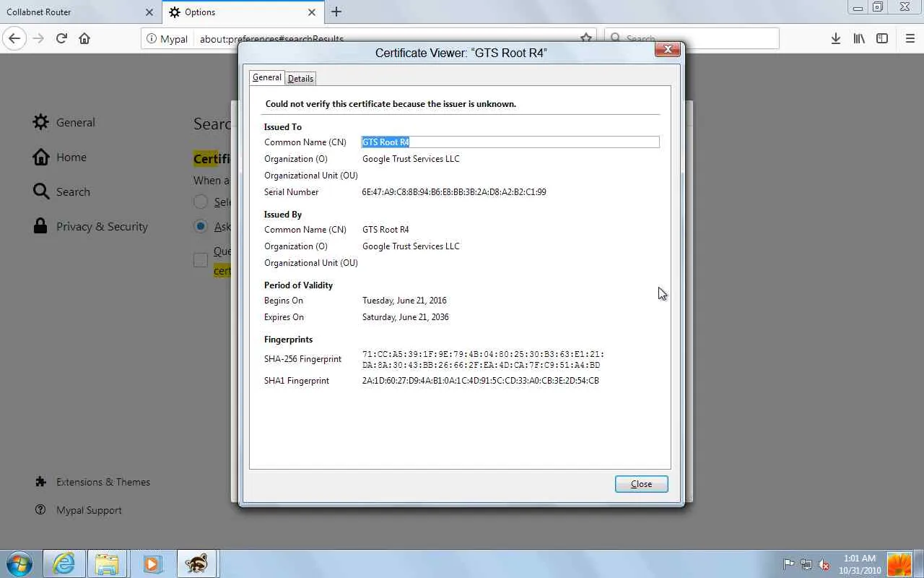Open a new browser tab
Image resolution: width=924 pixels, height=578 pixels.
[336, 12]
